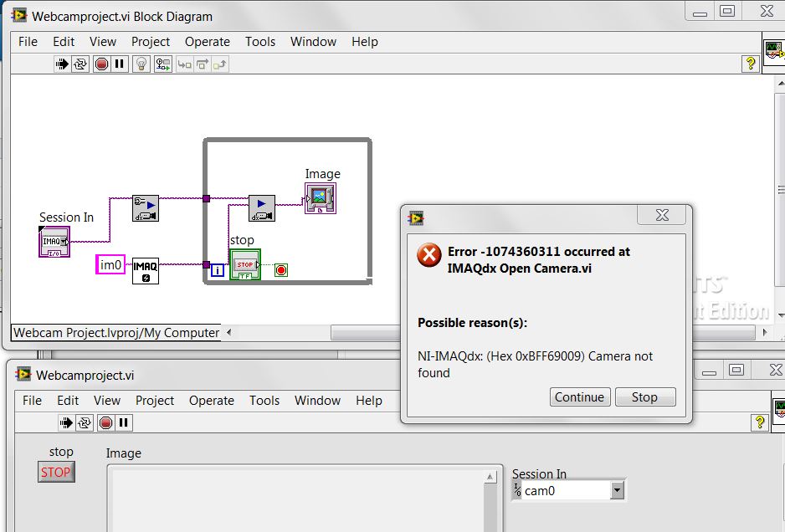The image size is (785, 532).
Task: Click Run arrow in Block Diagram toolbar
Action: 62,64
